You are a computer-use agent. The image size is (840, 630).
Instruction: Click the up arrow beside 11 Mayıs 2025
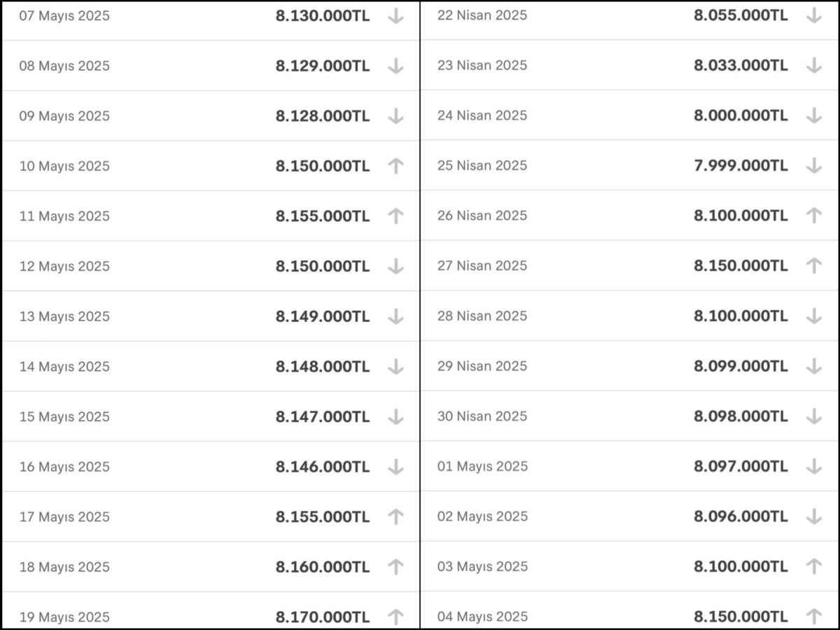pyautogui.click(x=395, y=216)
